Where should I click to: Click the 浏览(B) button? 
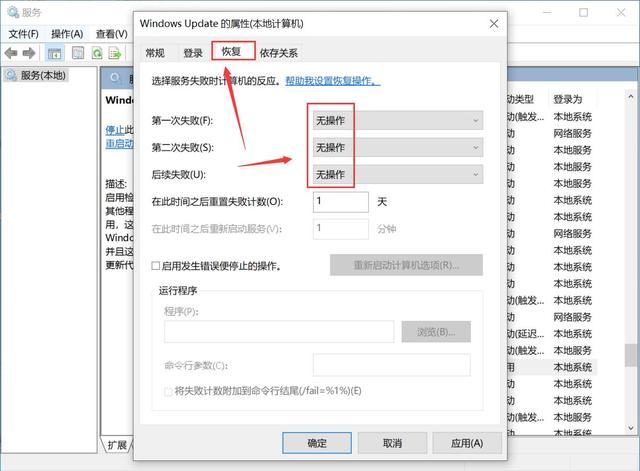pyautogui.click(x=436, y=332)
